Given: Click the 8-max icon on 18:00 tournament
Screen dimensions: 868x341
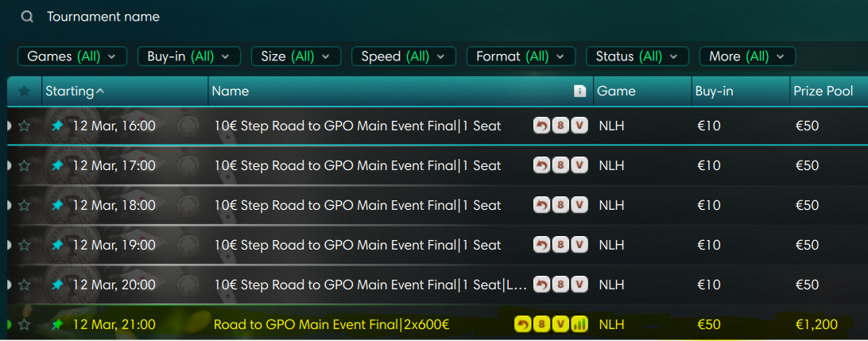Looking at the screenshot, I should pyautogui.click(x=560, y=205).
